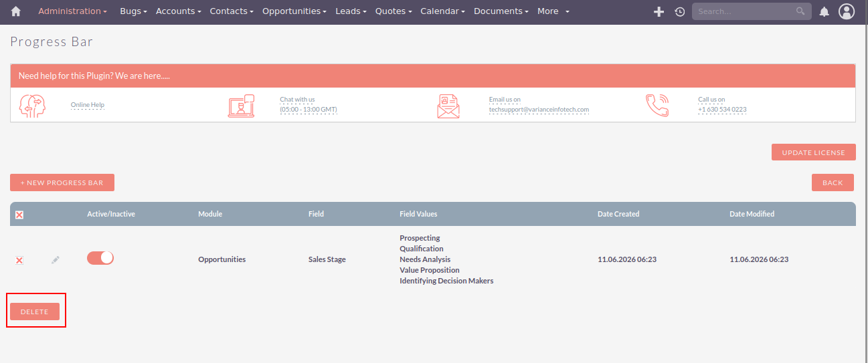The image size is (868, 363).
Task: Toggle select-all checkbox in table header
Action: tap(19, 215)
